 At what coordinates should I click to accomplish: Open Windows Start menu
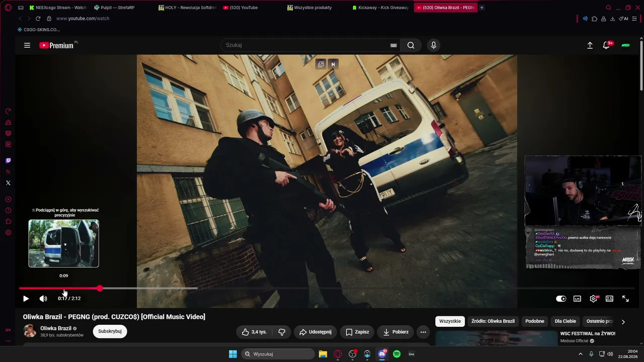coord(233,354)
